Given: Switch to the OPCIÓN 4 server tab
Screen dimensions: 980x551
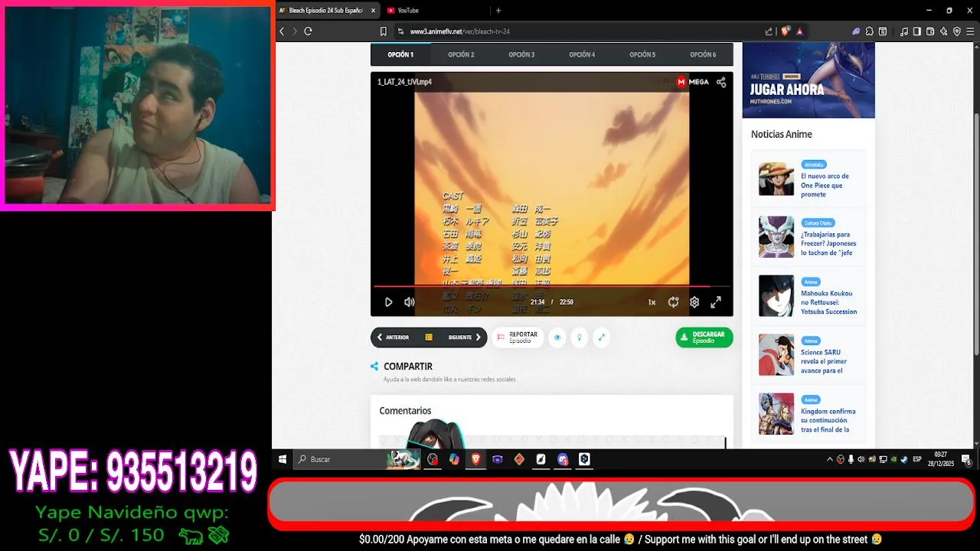Looking at the screenshot, I should (x=582, y=54).
